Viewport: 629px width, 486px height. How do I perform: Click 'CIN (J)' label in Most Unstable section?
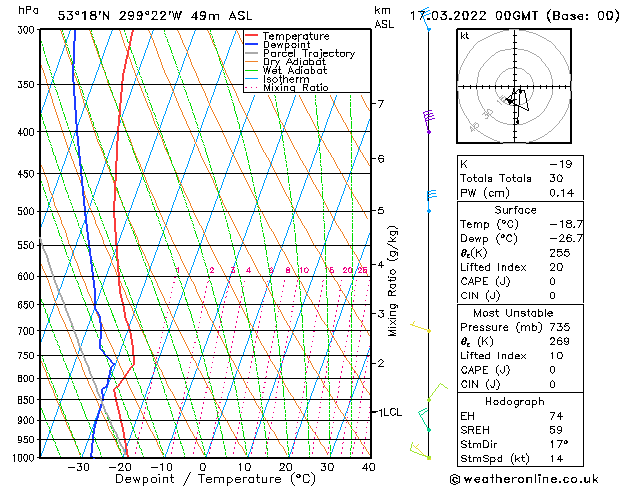pos(480,384)
